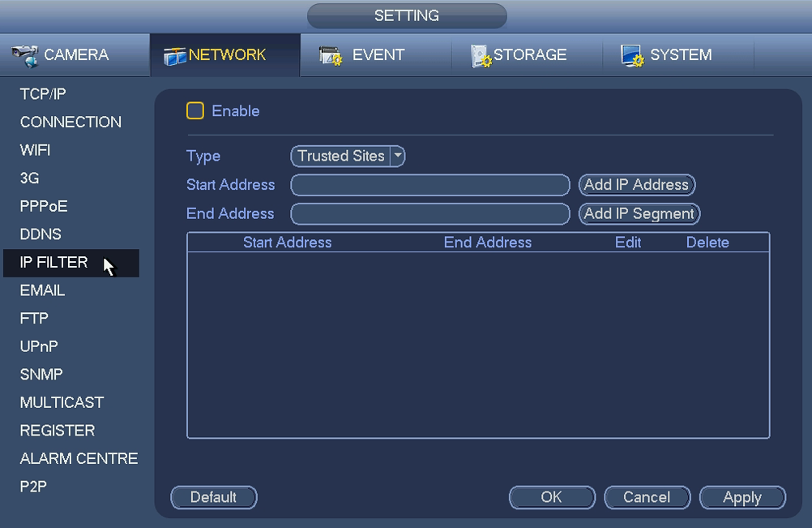
Task: Click the System tab icon
Action: tap(632, 55)
